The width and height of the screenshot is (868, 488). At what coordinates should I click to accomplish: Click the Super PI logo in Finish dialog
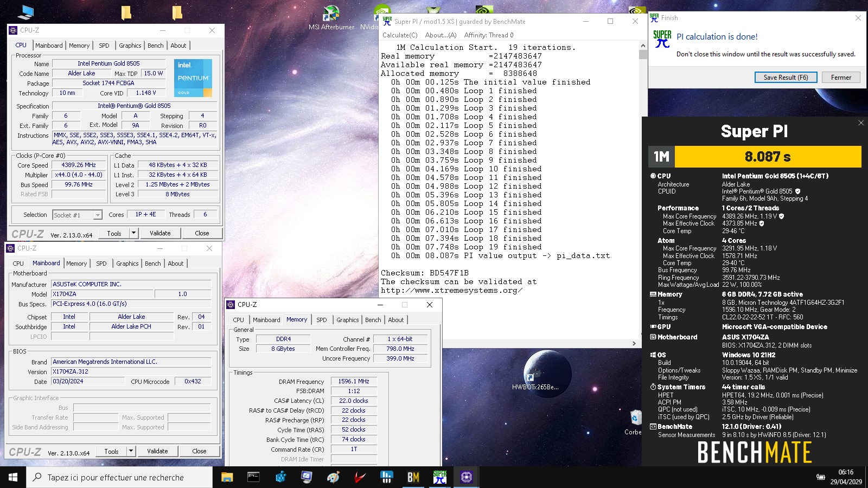point(662,38)
